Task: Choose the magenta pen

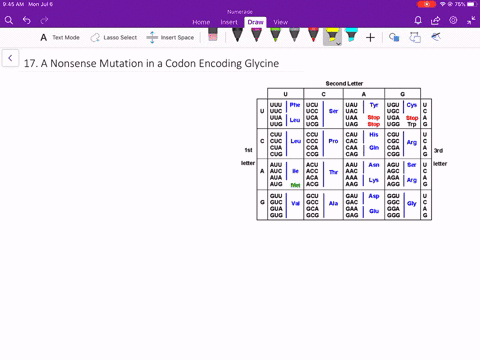Action: click(x=256, y=35)
